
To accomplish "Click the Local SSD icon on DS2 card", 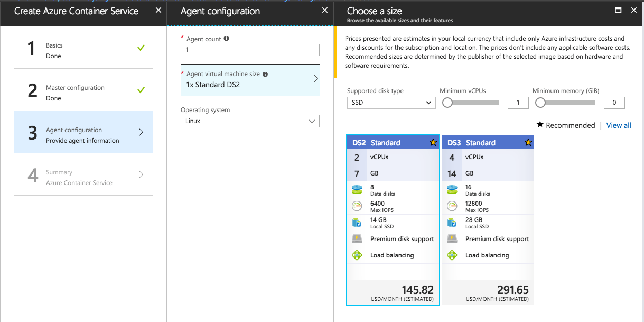I will coord(357,223).
